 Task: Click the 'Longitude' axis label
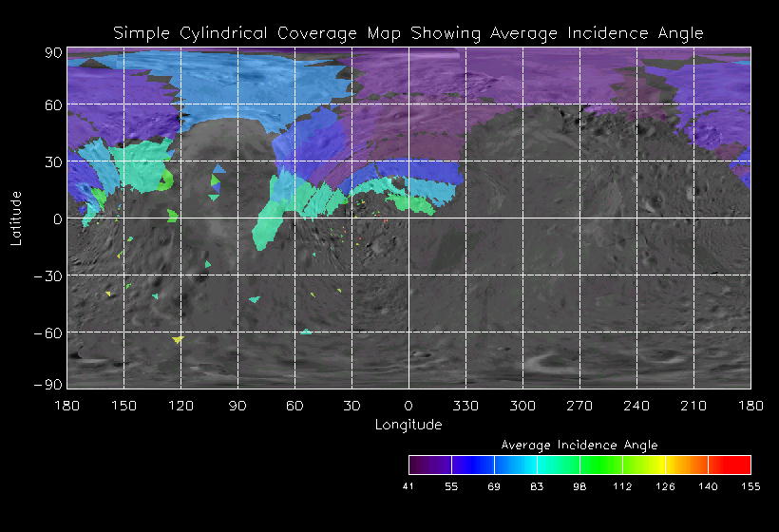(x=408, y=425)
